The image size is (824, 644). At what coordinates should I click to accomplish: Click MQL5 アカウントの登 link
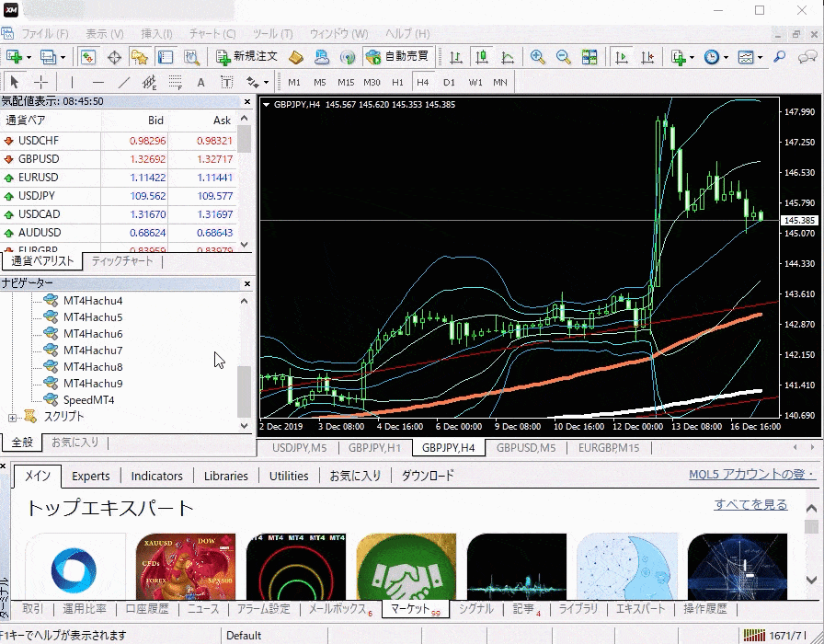pyautogui.click(x=752, y=474)
